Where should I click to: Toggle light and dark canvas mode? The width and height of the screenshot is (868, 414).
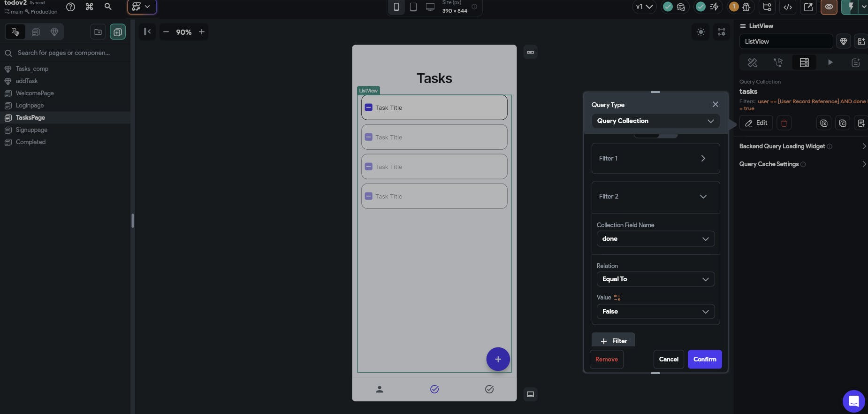click(x=701, y=32)
